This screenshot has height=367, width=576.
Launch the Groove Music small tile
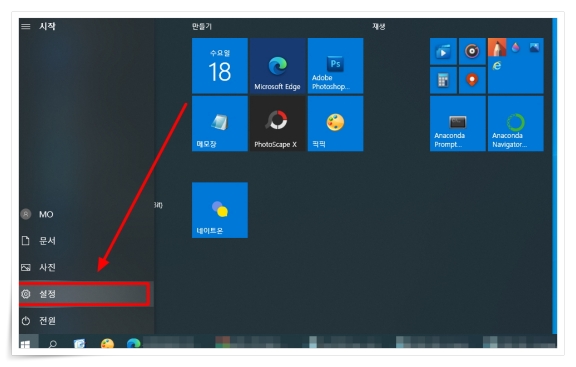472,51
